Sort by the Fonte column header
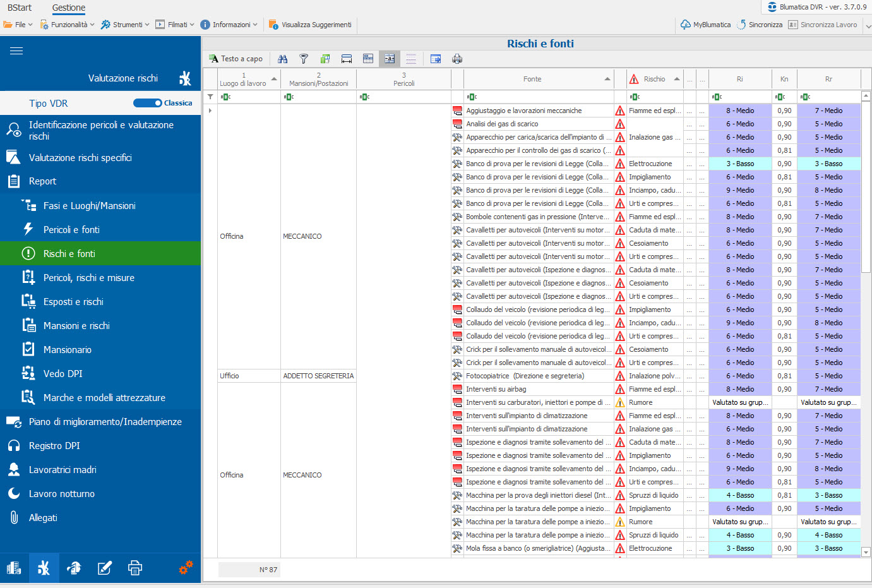872x588 pixels. tap(539, 79)
